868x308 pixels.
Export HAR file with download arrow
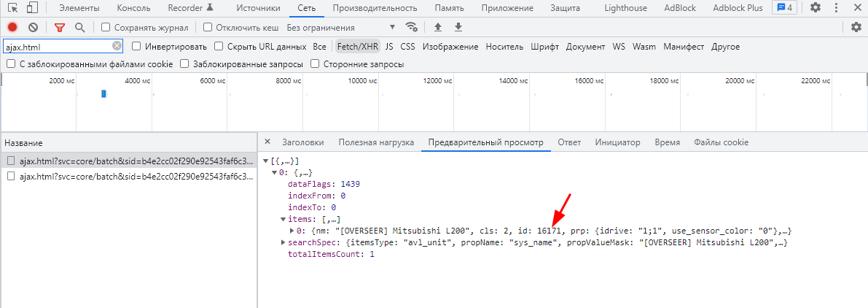coord(458,27)
